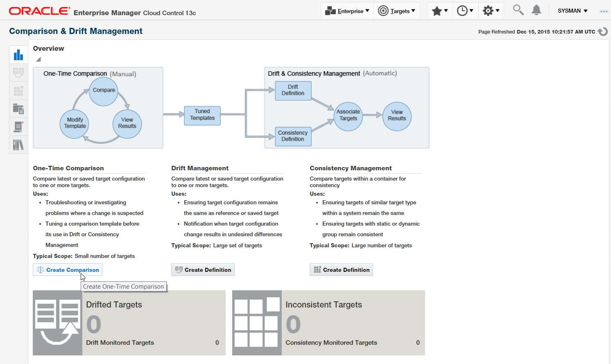Open the Targets menu
This screenshot has height=364, width=611.
click(396, 11)
